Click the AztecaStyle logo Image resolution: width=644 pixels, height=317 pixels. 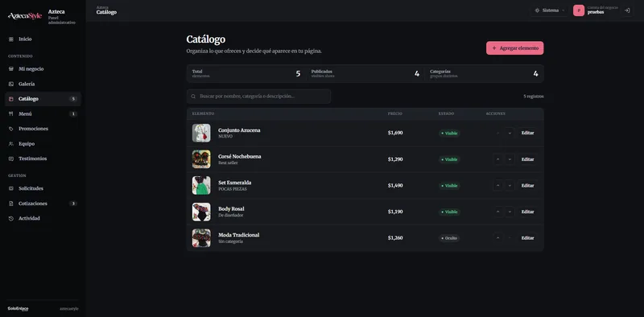25,16
